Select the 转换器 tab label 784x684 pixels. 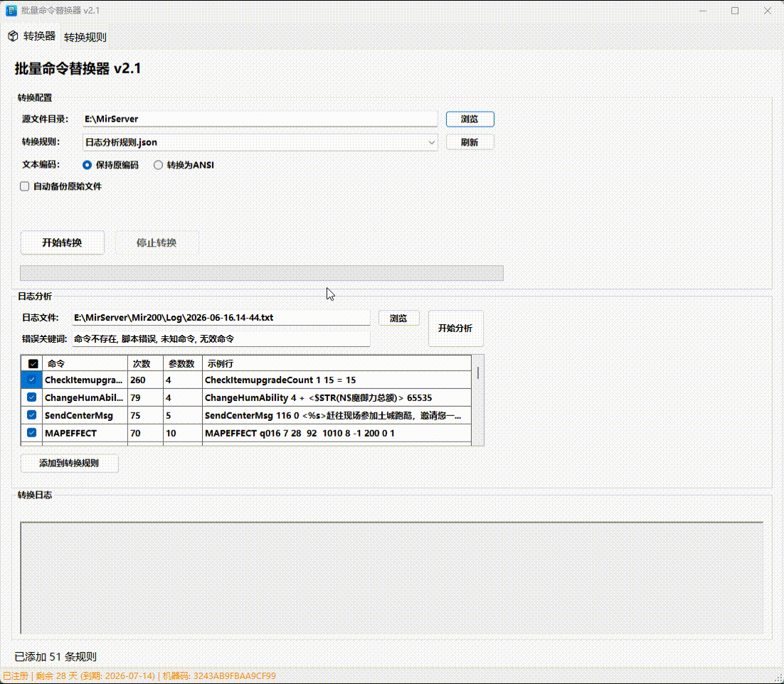[39, 36]
